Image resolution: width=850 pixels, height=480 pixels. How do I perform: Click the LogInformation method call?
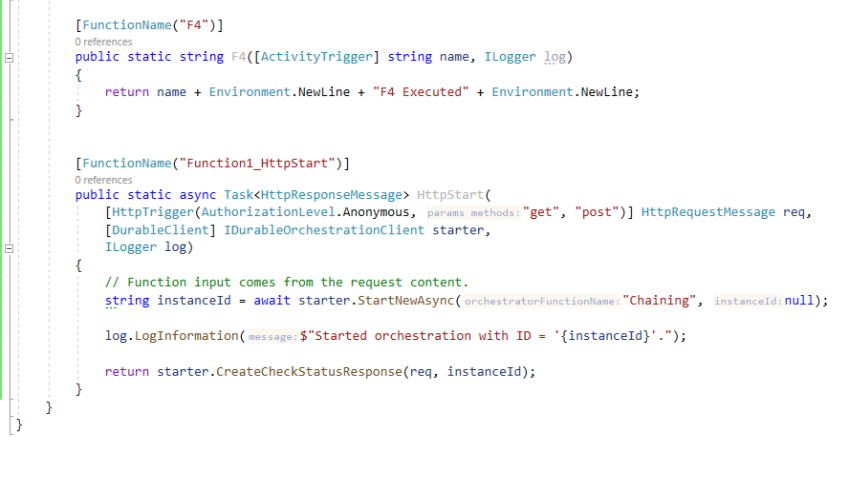(x=186, y=336)
